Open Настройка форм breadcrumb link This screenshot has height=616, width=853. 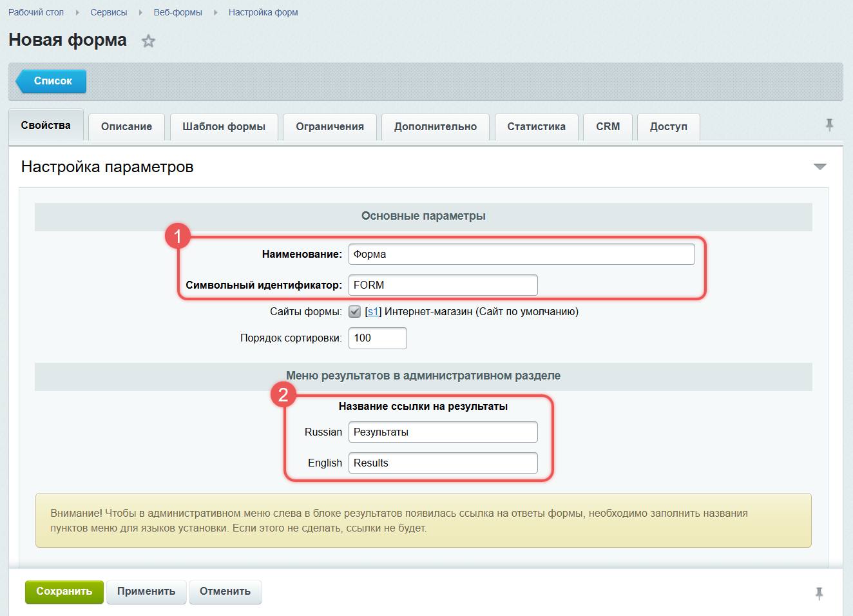coord(263,12)
